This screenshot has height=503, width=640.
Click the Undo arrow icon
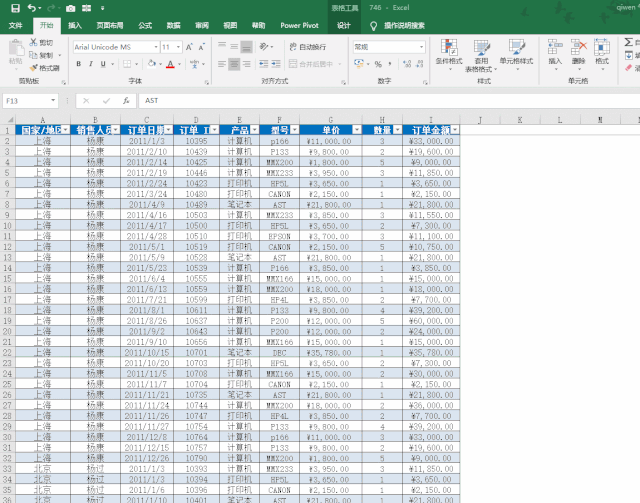pyautogui.click(x=32, y=7)
